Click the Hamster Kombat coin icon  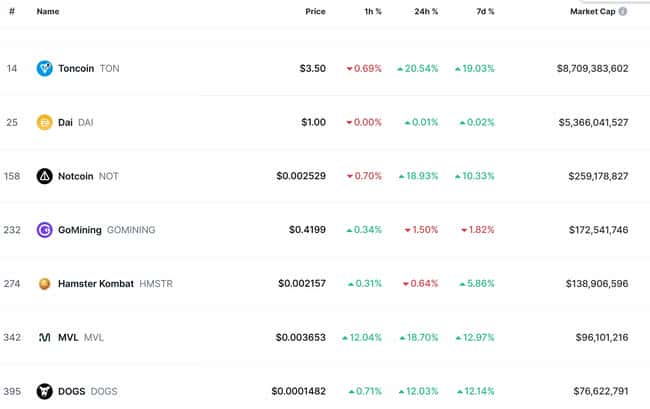coord(45,284)
